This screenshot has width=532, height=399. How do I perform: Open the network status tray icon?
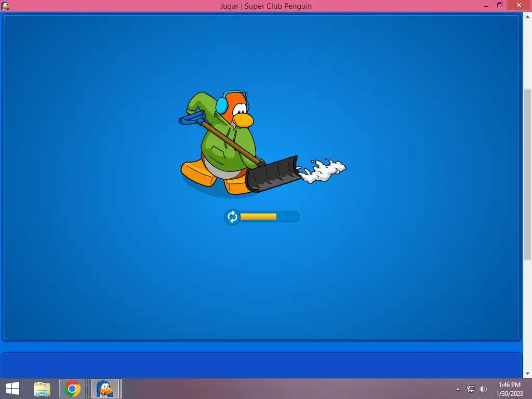pyautogui.click(x=471, y=389)
